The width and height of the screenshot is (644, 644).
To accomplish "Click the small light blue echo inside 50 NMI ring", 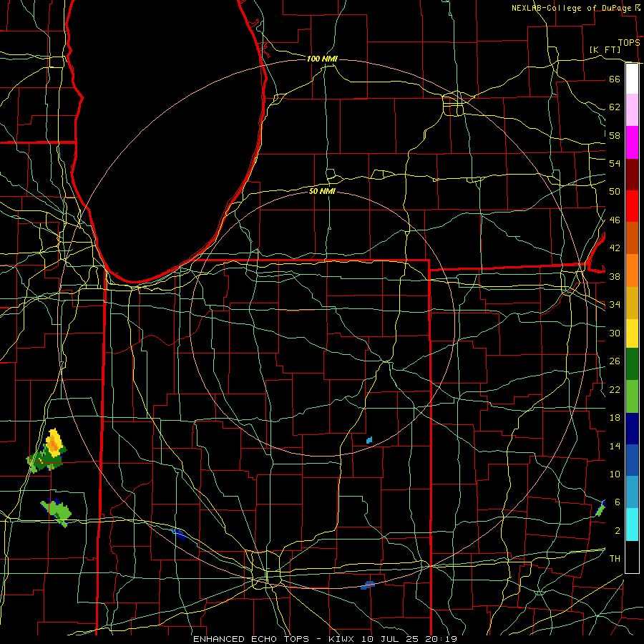I will 369,440.
